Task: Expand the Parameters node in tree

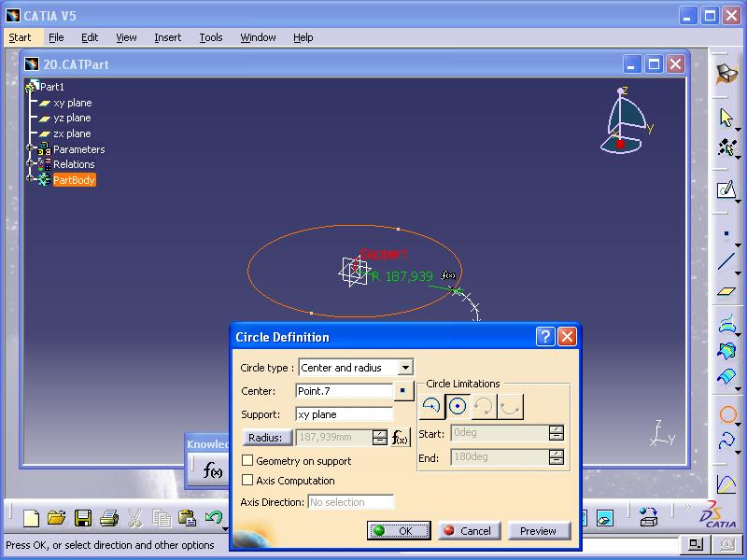Action: pyautogui.click(x=31, y=149)
